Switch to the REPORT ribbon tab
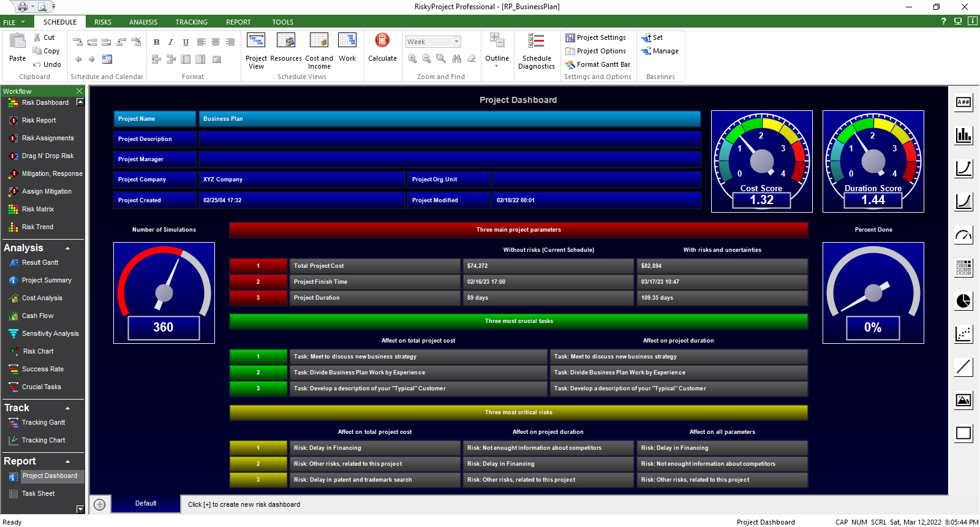The width and height of the screenshot is (980, 527). tap(238, 22)
